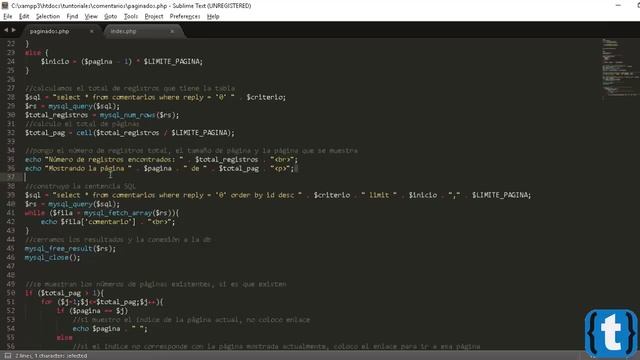Go to next tab with right arrow
This screenshot has width=640, height=360.
click(x=14, y=30)
